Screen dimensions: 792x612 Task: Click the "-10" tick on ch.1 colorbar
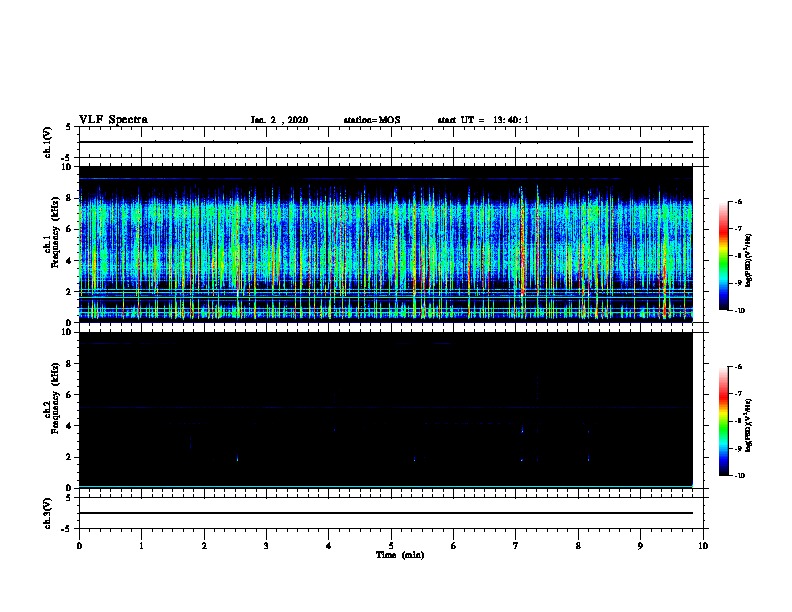coord(740,311)
